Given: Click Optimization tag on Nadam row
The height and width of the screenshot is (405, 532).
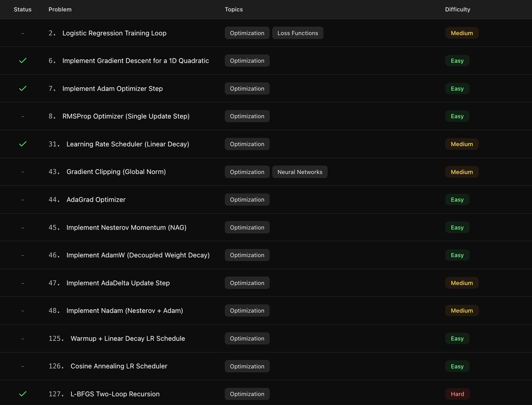Looking at the screenshot, I should pyautogui.click(x=247, y=311).
